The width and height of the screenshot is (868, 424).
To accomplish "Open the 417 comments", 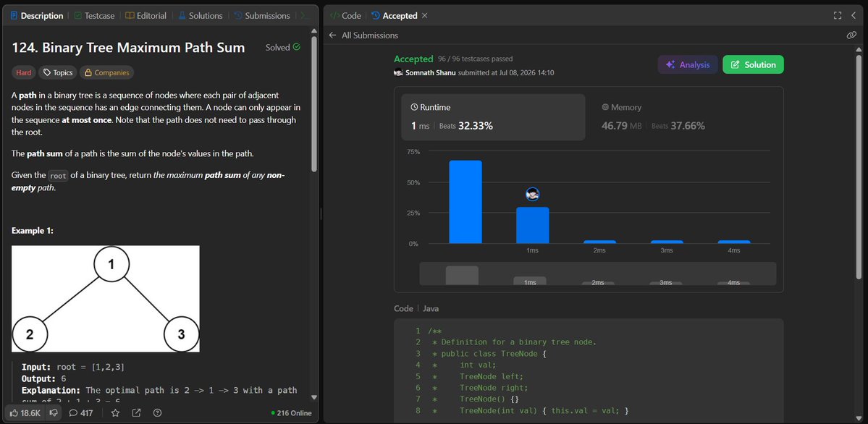I will coord(81,413).
